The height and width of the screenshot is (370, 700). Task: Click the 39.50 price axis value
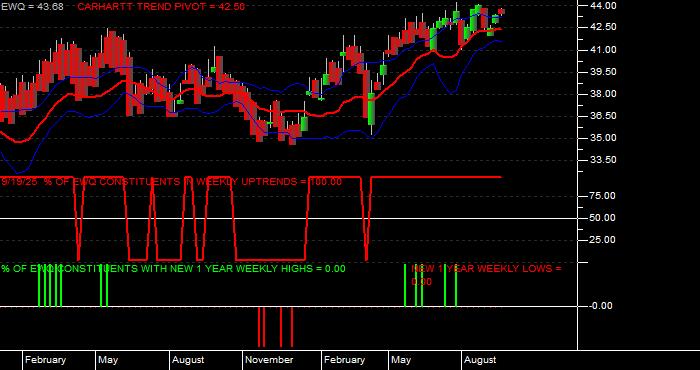click(604, 72)
